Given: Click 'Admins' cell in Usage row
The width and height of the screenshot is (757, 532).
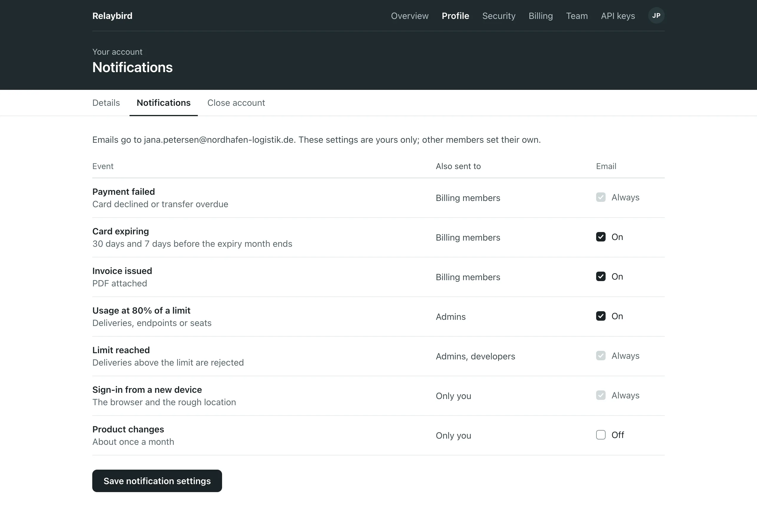Looking at the screenshot, I should pos(451,317).
